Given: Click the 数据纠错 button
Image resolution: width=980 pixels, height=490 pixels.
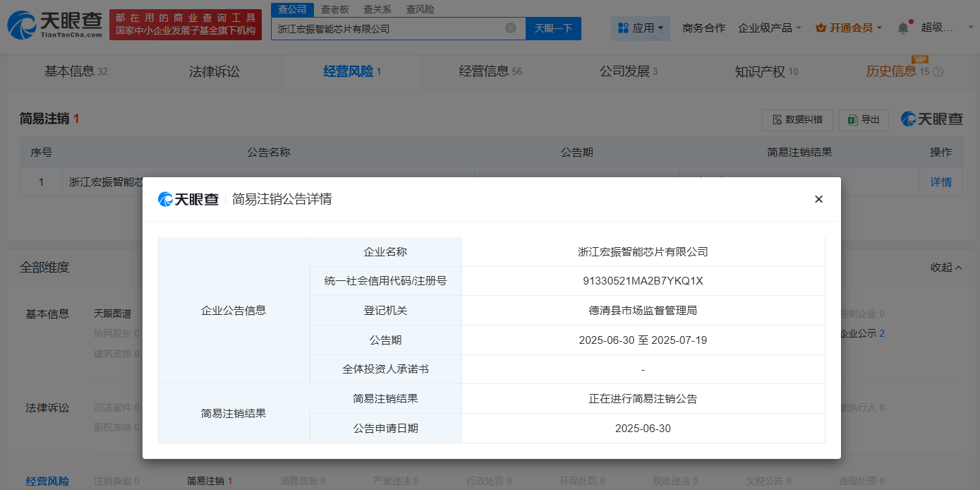Looking at the screenshot, I should tap(797, 120).
